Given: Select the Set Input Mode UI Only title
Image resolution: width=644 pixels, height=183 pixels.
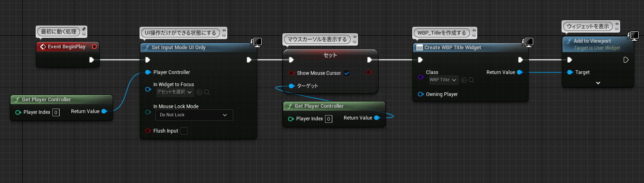Looking at the screenshot, I should coord(179,48).
